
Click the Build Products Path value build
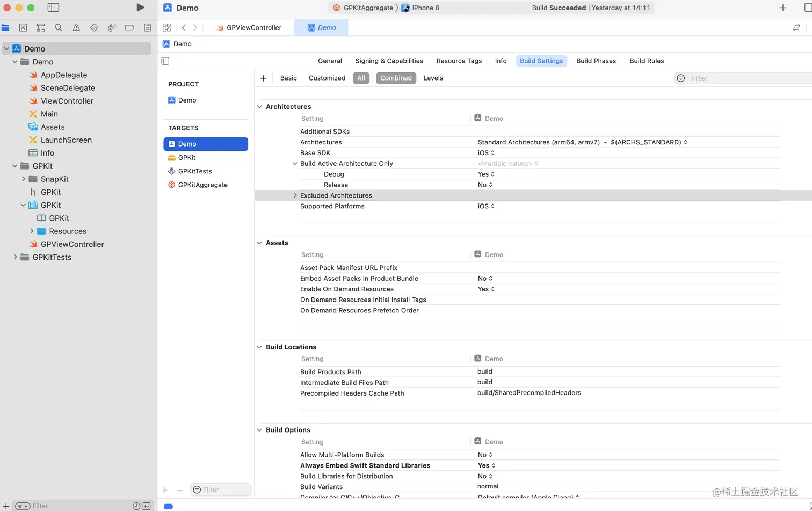click(484, 371)
